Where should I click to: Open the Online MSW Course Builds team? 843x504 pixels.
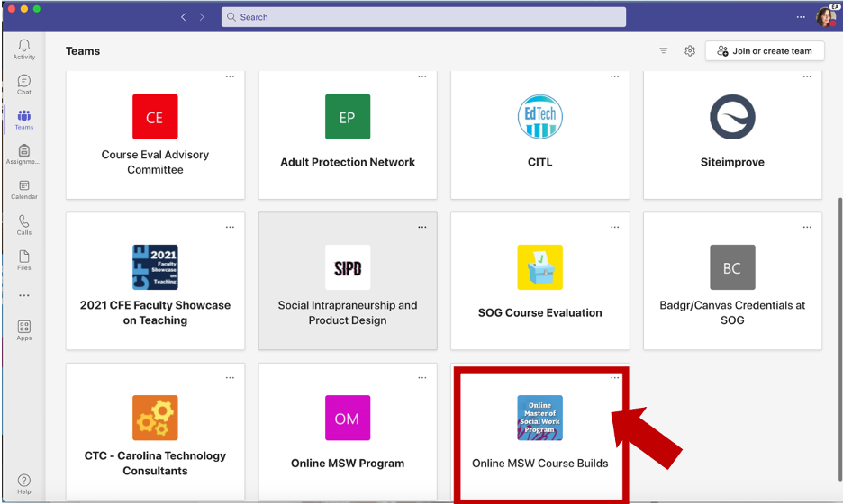coord(539,432)
